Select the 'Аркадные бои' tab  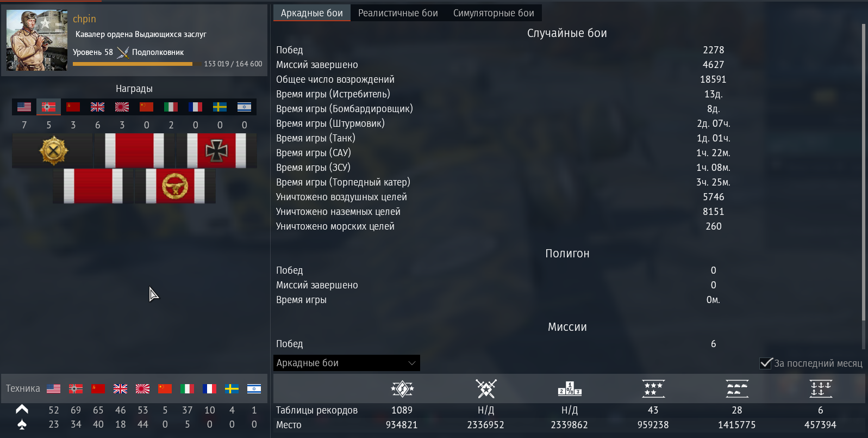tap(312, 13)
